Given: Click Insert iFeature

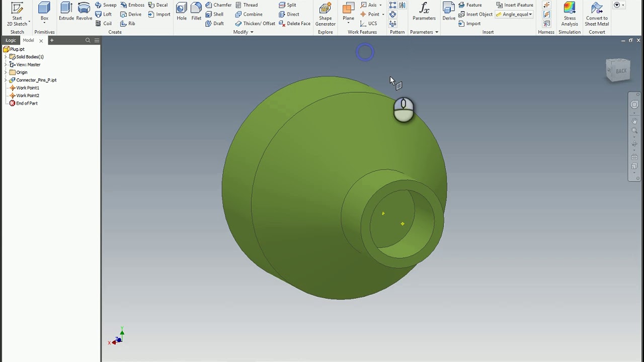Looking at the screenshot, I should pyautogui.click(x=514, y=5).
